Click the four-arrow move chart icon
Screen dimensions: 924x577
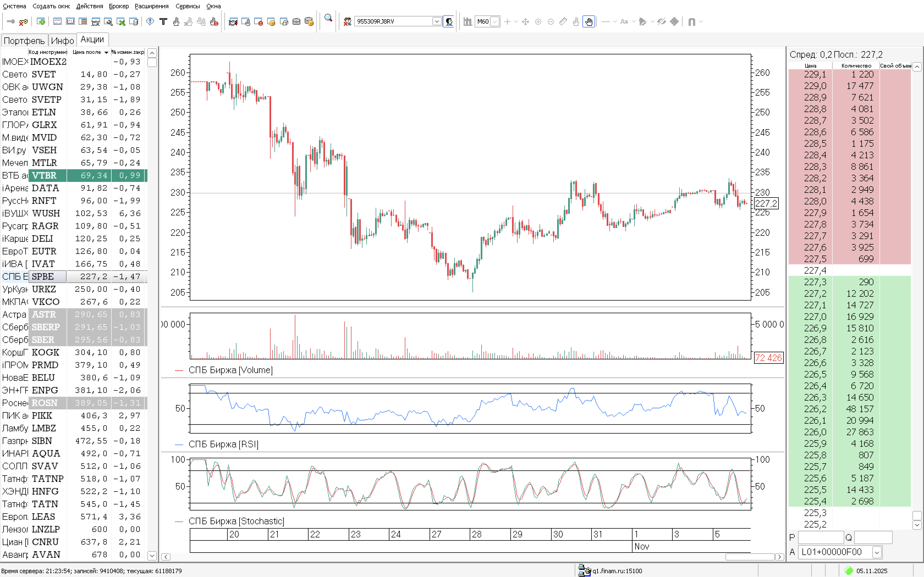pos(525,22)
